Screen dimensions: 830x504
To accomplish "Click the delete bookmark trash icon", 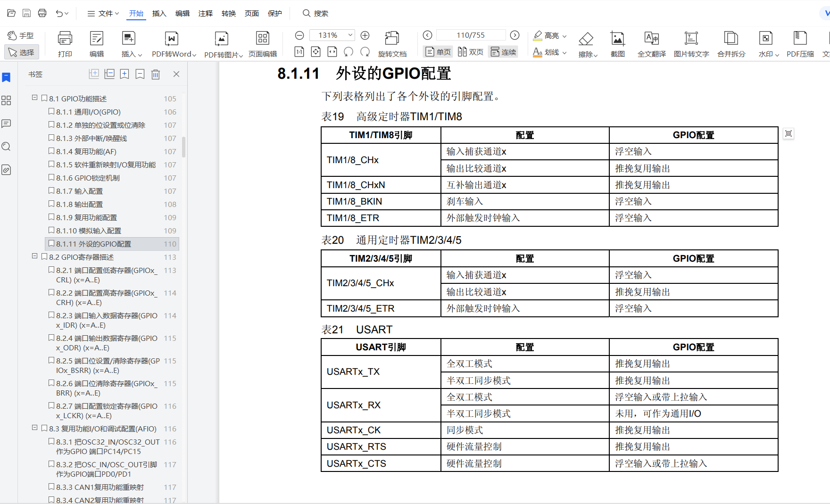I will pos(156,74).
